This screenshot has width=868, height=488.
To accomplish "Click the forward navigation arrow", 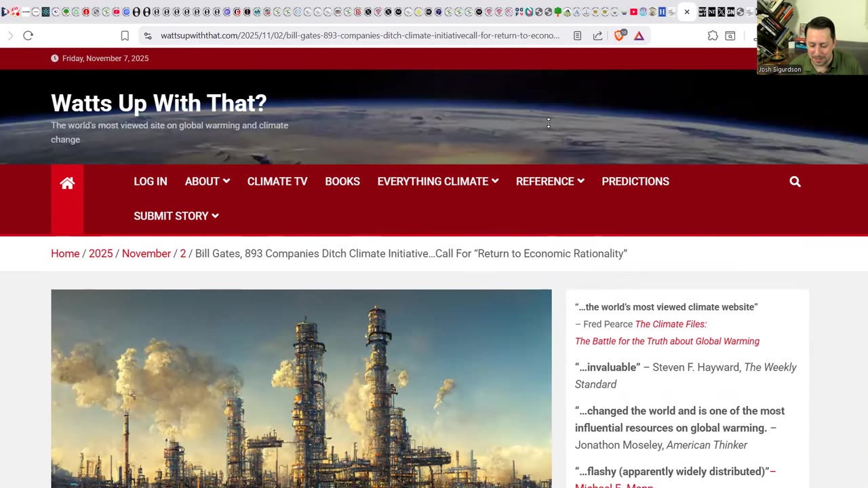I will (10, 35).
